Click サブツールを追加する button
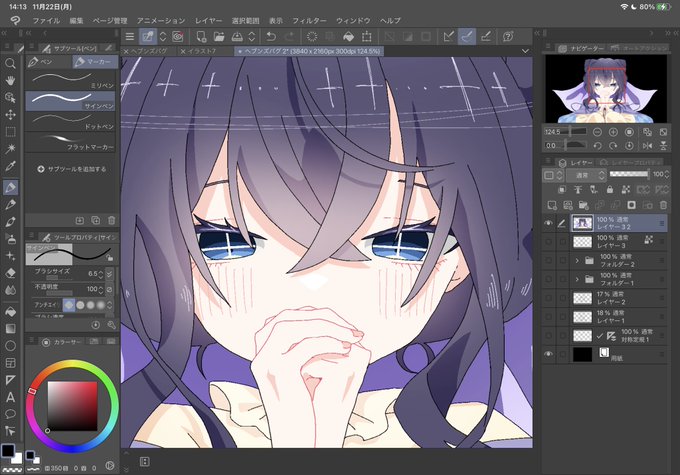680x475 pixels. (x=72, y=169)
